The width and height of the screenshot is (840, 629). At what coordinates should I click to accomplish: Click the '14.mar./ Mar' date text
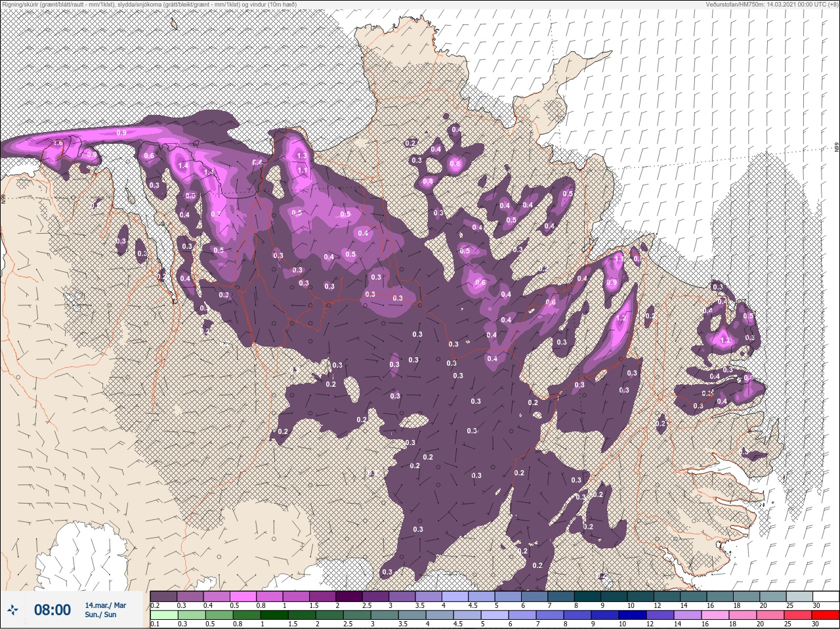coord(105,605)
